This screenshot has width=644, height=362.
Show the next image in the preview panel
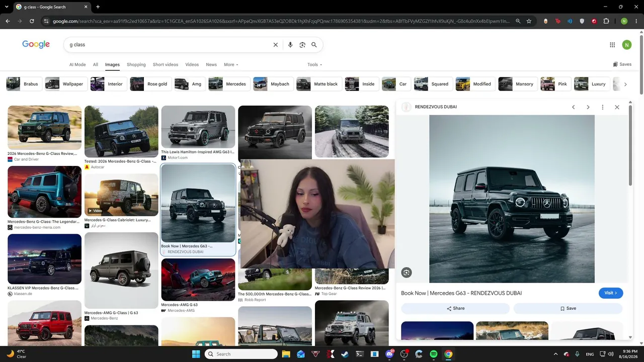point(588,107)
